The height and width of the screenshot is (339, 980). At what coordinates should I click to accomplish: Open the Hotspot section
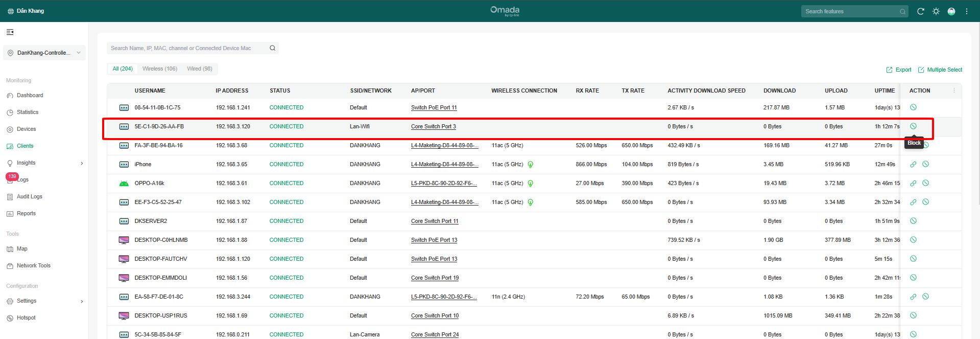26,318
